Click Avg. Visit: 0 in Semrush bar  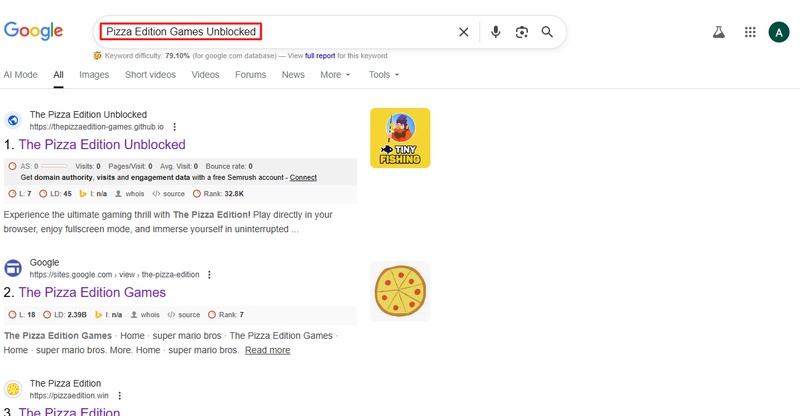(x=179, y=166)
